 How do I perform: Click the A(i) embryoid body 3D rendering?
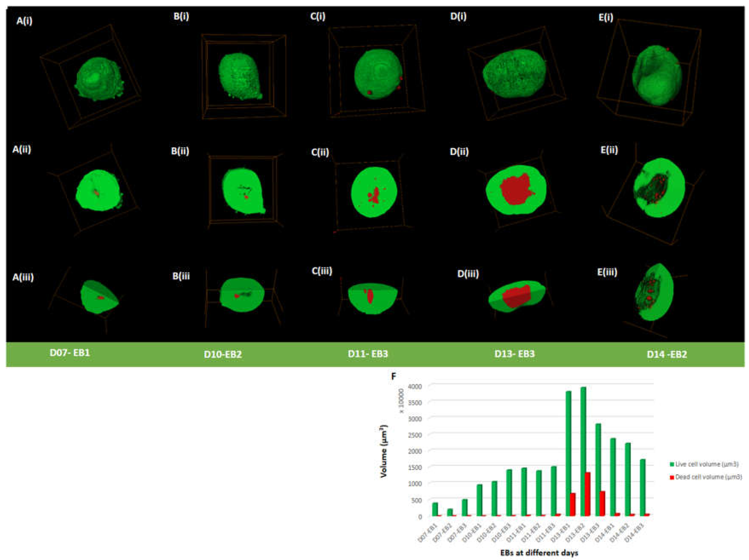click(x=98, y=79)
